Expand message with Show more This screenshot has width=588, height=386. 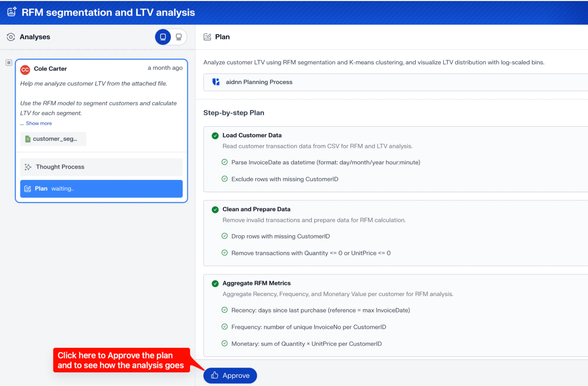[x=39, y=123]
